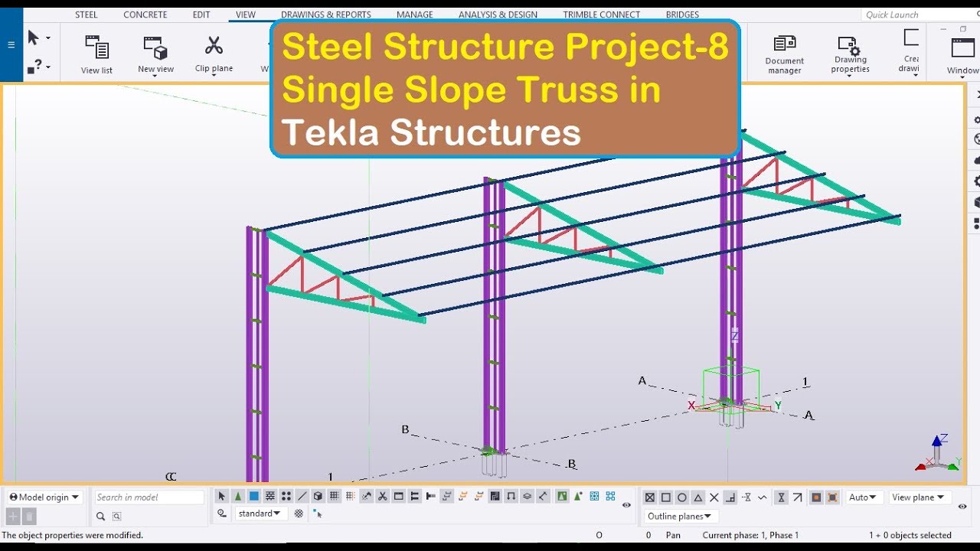Activate the selection arrow tool
Viewport: 980px width, 551px height.
tap(33, 37)
